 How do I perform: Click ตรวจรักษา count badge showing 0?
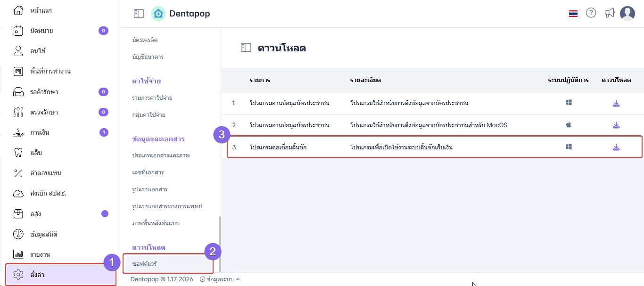tap(103, 112)
